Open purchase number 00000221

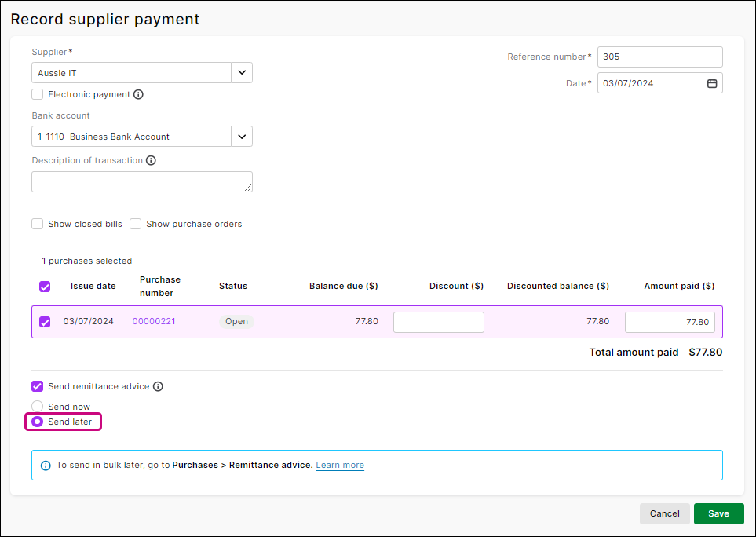[154, 322]
